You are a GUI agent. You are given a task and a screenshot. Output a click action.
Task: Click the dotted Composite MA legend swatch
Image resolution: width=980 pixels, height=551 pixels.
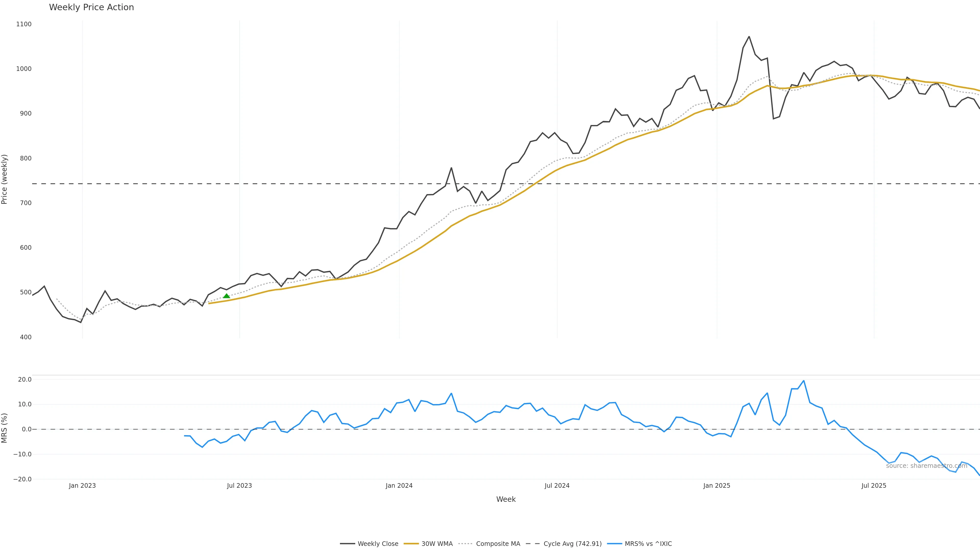click(465, 544)
